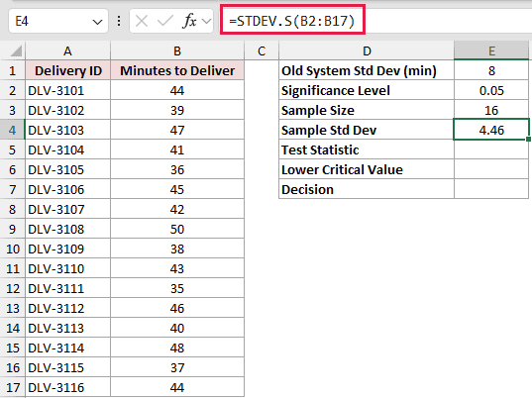
Task: Select column B header
Action: pos(177,50)
